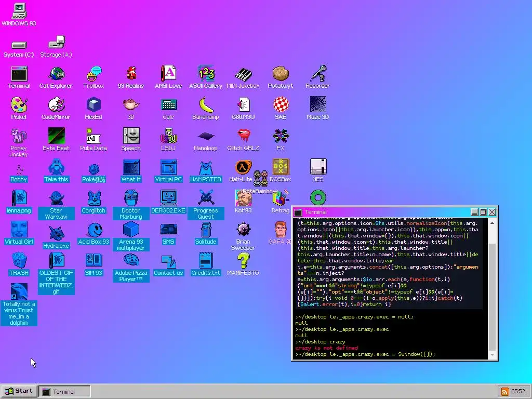
Task: Open the DOSBox icon
Action: click(x=281, y=170)
